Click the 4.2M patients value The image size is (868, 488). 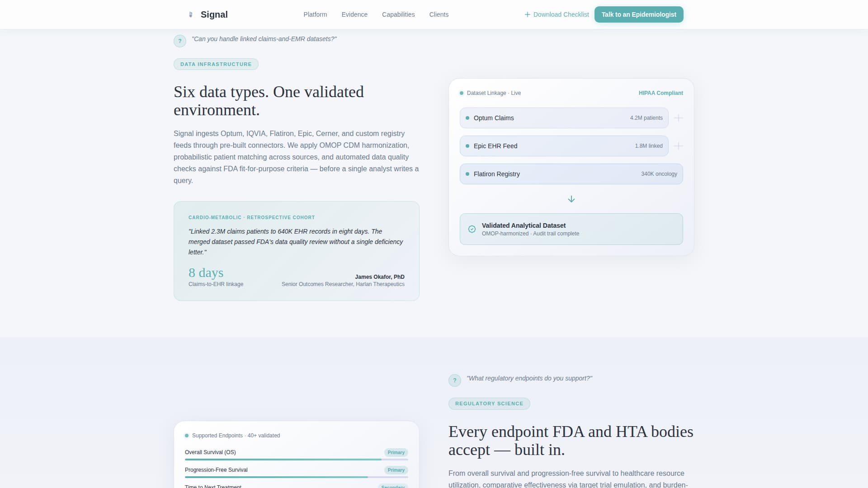click(x=646, y=118)
